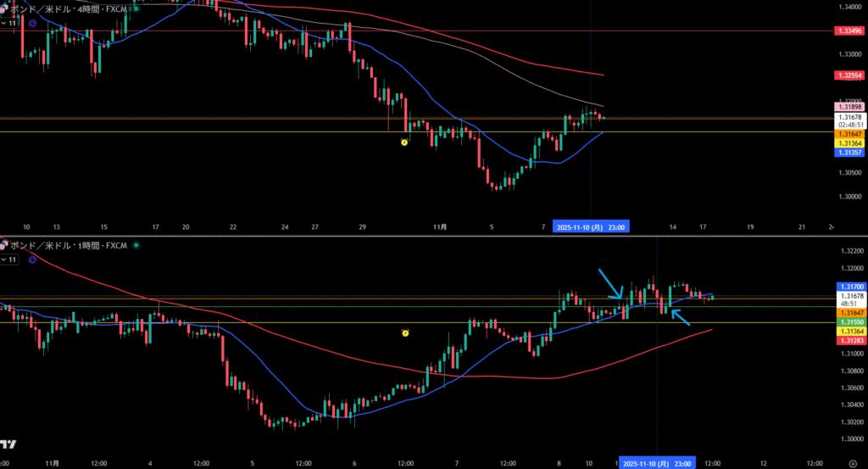The width and height of the screenshot is (868, 469).
Task: Click the green market status dot in 1-hour chart
Action: coord(136,245)
